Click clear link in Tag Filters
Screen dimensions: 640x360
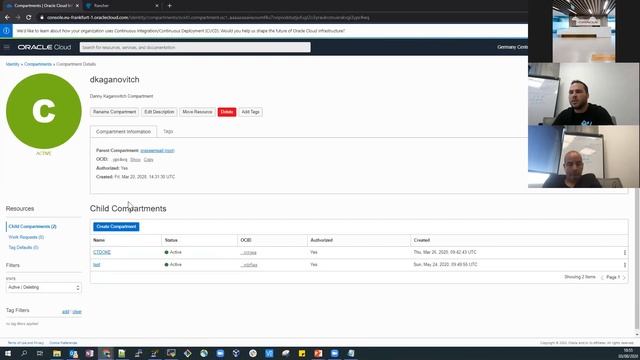coord(77,312)
